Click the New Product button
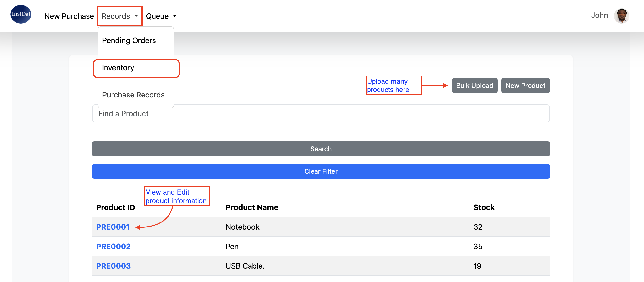This screenshot has height=282, width=644. 525,86
